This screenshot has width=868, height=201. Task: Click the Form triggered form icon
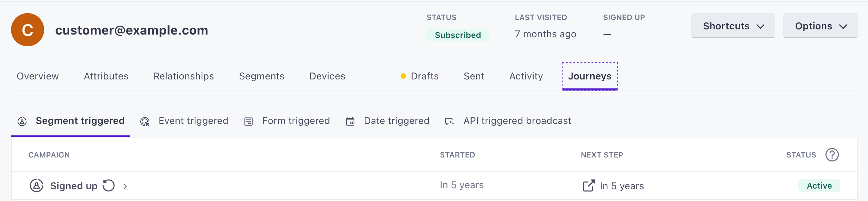click(x=249, y=122)
